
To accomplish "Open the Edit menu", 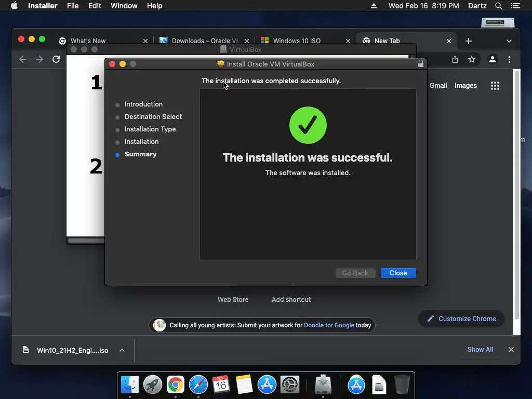I will [x=95, y=6].
